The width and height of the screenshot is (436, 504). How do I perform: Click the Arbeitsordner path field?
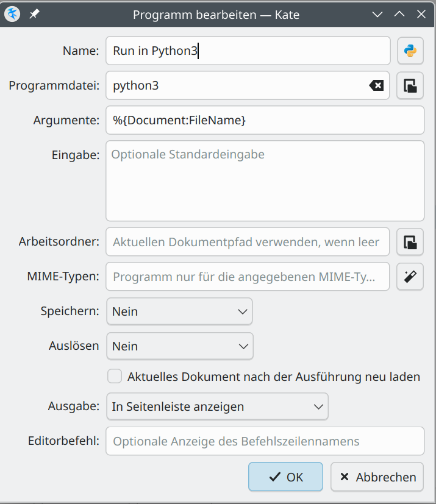[248, 242]
